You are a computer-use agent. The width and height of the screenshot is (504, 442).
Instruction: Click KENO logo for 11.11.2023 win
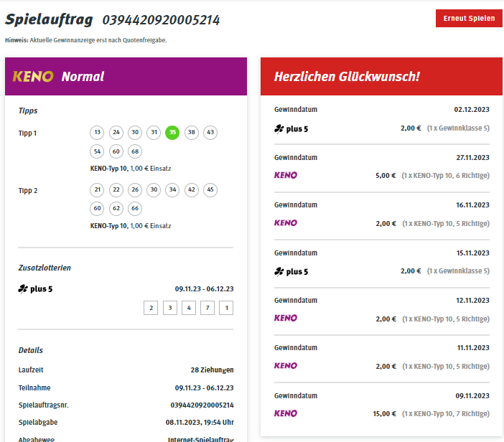286,365
